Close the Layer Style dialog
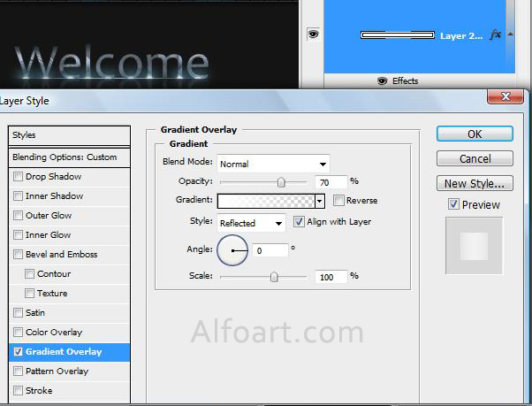 [505, 96]
